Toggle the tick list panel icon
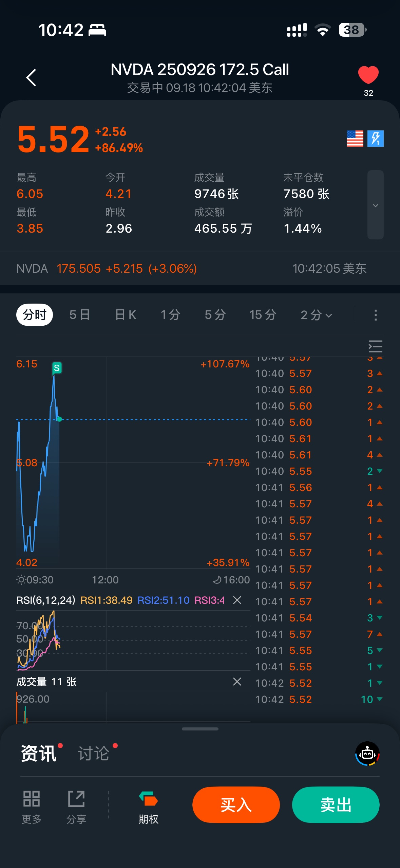Image resolution: width=400 pixels, height=868 pixels. (375, 346)
